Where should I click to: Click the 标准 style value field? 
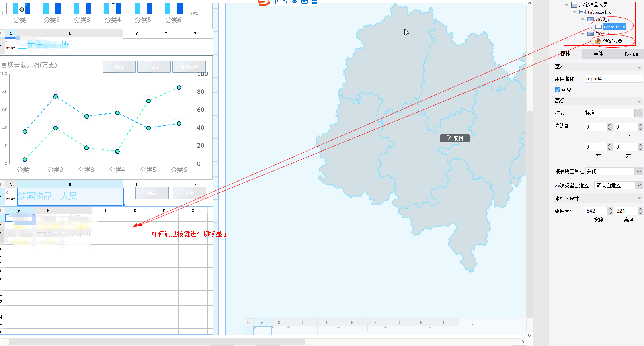(x=609, y=113)
